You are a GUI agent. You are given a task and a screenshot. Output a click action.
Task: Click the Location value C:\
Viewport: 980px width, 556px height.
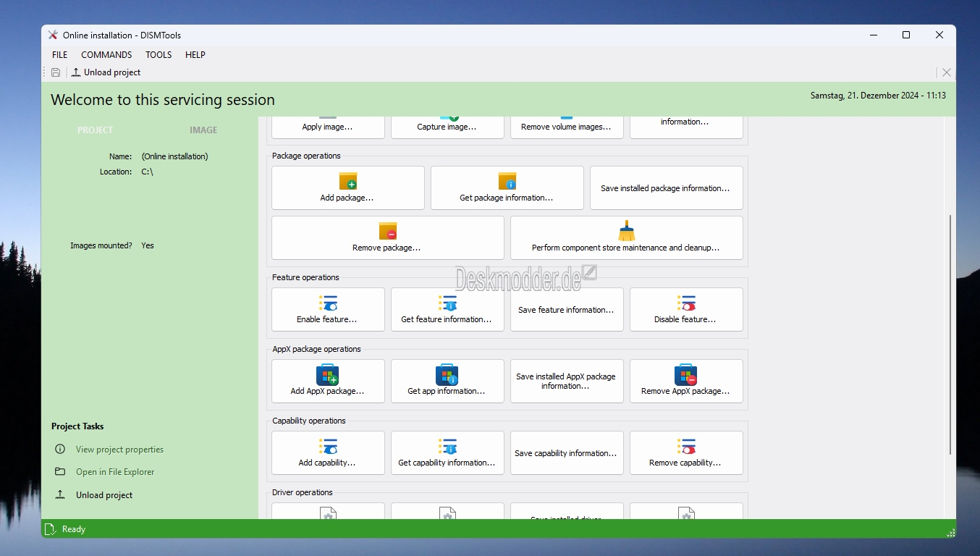(x=148, y=172)
